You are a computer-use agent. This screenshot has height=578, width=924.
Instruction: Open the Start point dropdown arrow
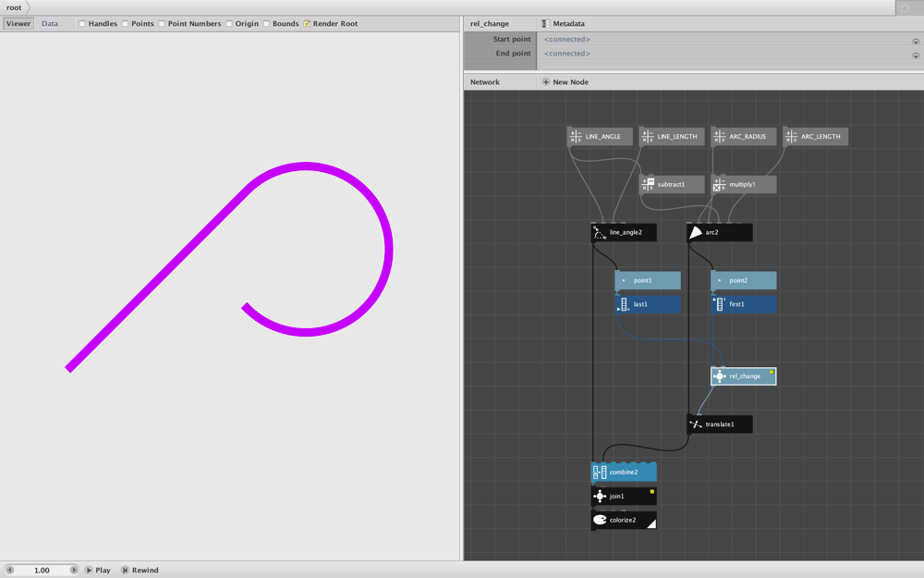pyautogui.click(x=916, y=42)
